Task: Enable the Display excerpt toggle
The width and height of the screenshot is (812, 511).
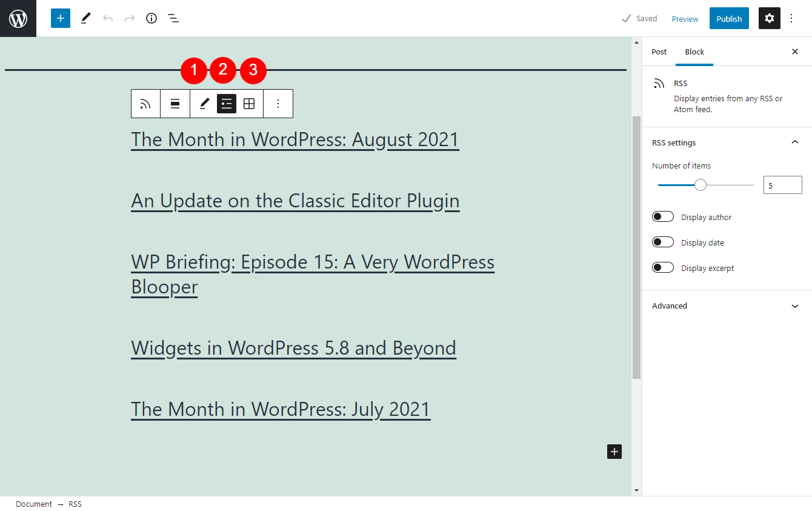Action: (x=663, y=267)
